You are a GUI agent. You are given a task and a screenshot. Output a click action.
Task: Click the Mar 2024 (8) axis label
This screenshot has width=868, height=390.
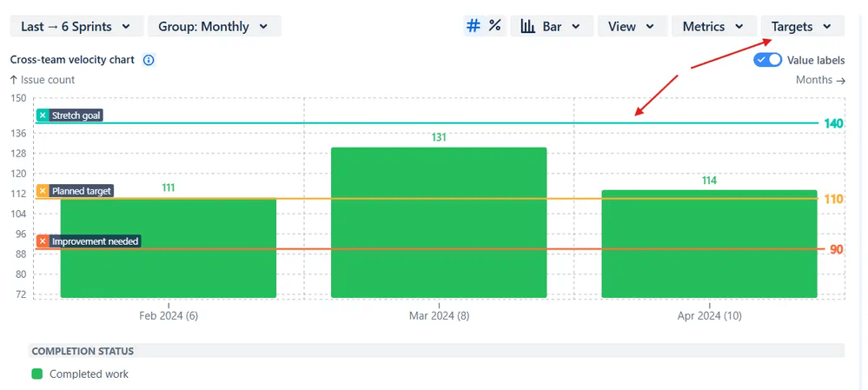coord(439,316)
